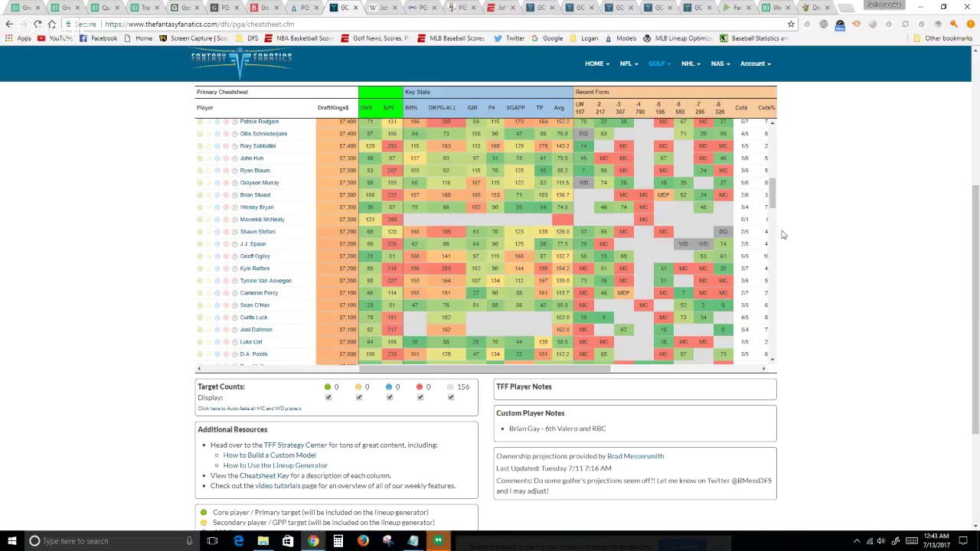The height and width of the screenshot is (551, 980).
Task: Open File Explorer from taskbar
Action: click(x=263, y=541)
